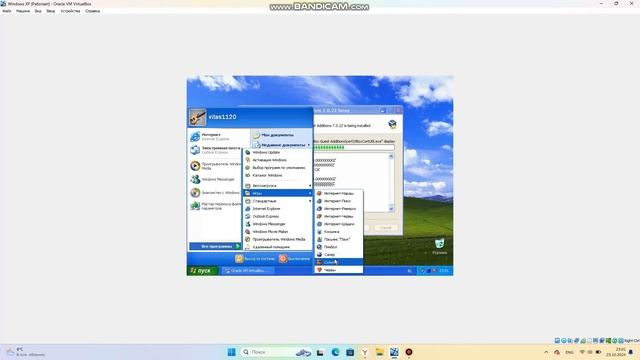Open the Recycle Bin on XP desktop
This screenshot has width=640, height=360.
pyautogui.click(x=439, y=246)
